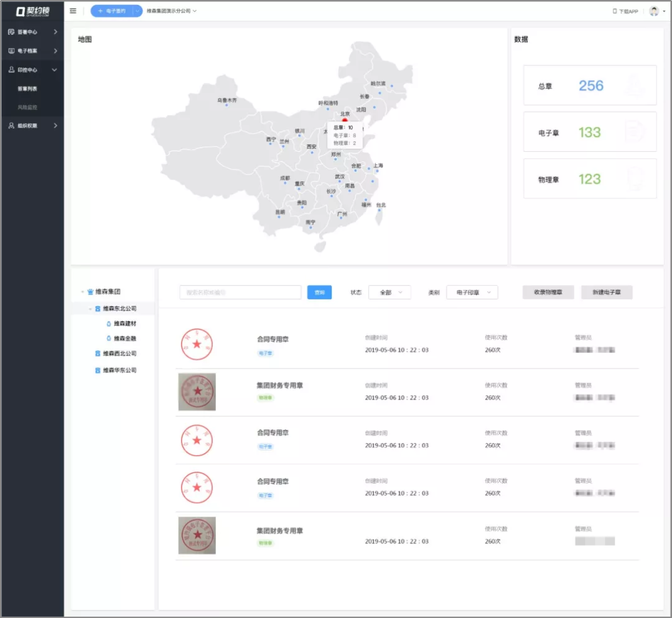
Task: Select 维森西北公司 in the organization tree
Action: [119, 353]
